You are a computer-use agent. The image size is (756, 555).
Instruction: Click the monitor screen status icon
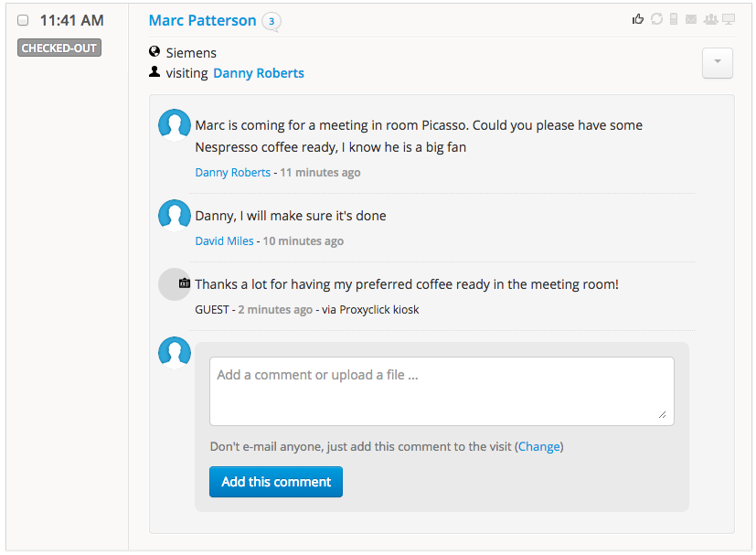click(x=729, y=19)
